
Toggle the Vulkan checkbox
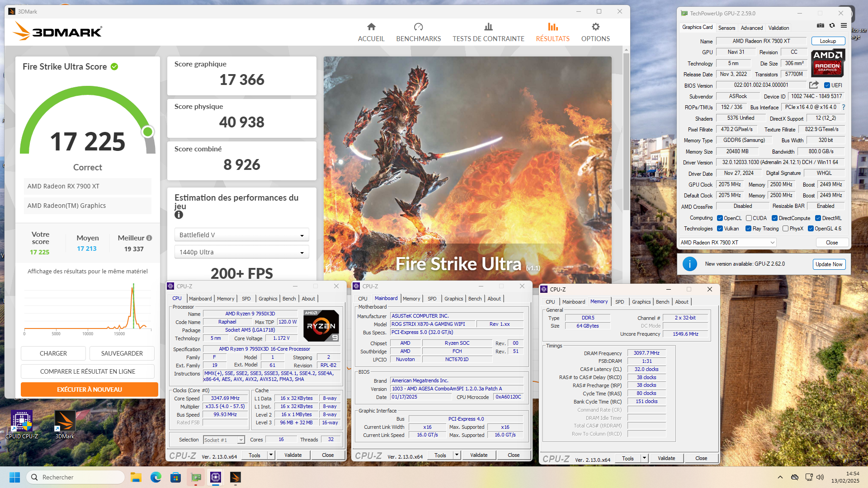[720, 229]
